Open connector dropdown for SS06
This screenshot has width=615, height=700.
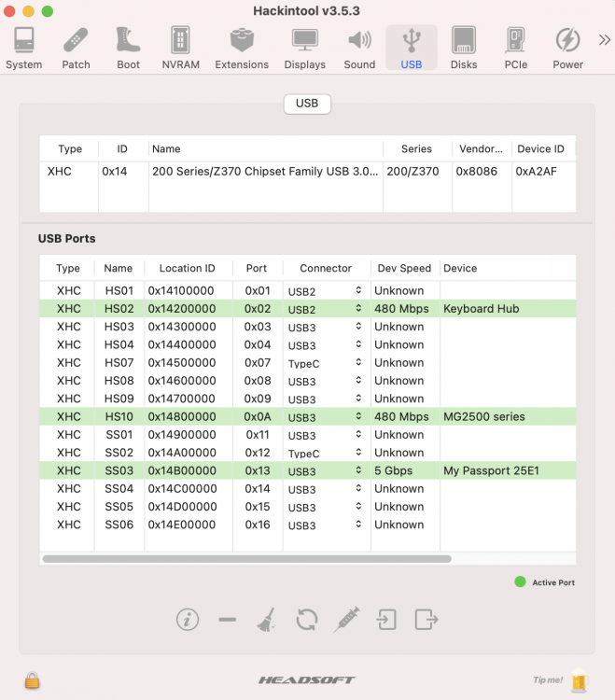[358, 525]
